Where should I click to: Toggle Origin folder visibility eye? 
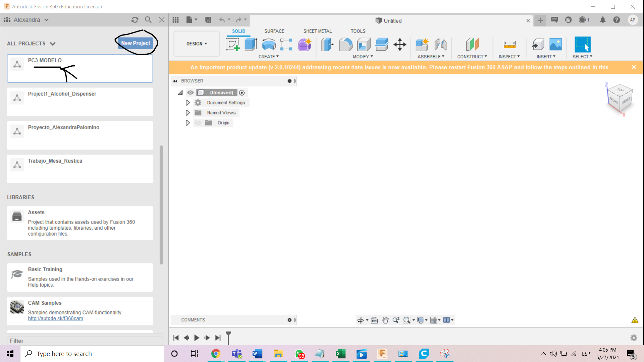tap(198, 123)
